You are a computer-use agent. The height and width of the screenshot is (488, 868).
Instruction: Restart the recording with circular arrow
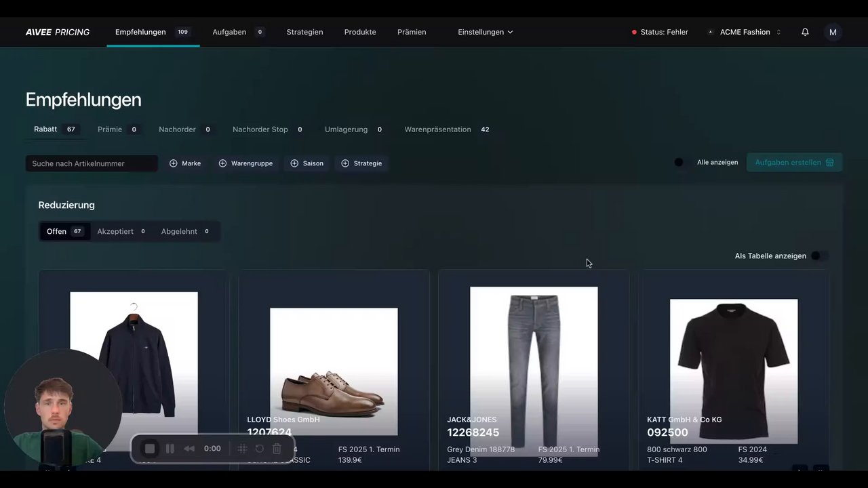(259, 449)
